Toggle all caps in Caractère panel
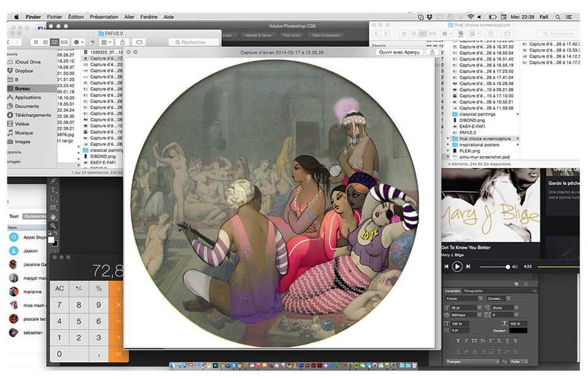588x379 pixels. [x=474, y=341]
